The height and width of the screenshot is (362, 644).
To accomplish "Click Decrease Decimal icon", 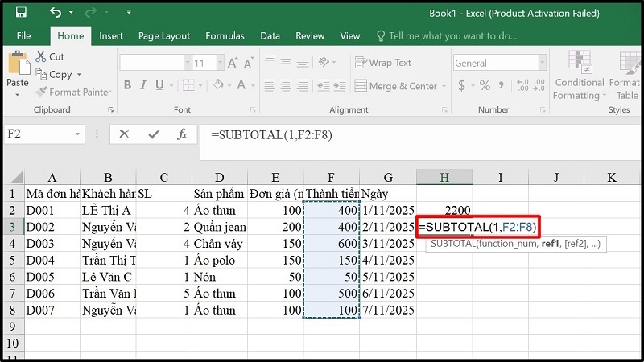I will pos(539,85).
